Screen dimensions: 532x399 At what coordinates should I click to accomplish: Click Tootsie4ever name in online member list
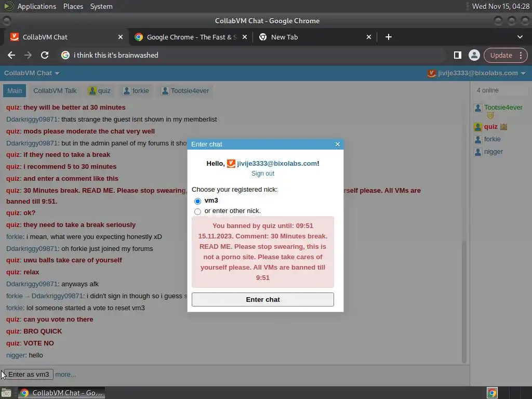(x=503, y=108)
